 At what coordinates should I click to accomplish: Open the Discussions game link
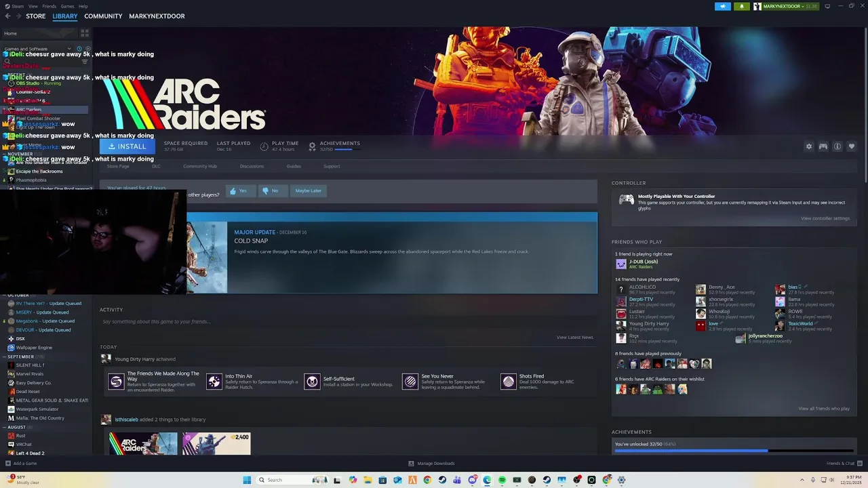252,166
